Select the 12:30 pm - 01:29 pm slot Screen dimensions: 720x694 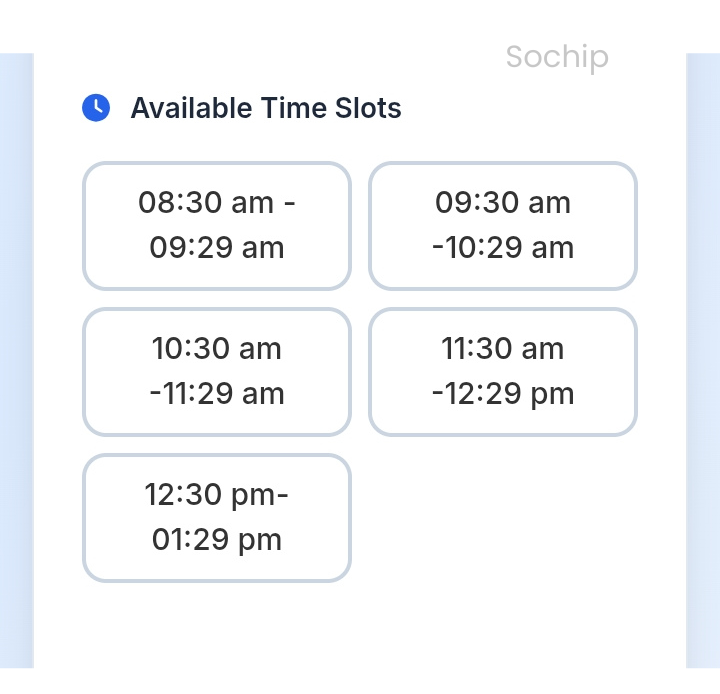217,518
